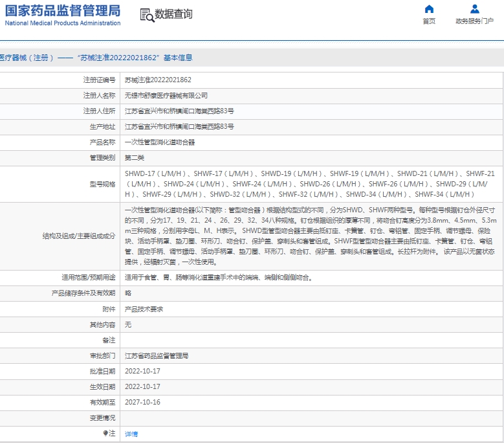Viewport: 504px width, 446px height.
Task: Click product name 一次性管型消化道吻合器
Action: coord(160,142)
